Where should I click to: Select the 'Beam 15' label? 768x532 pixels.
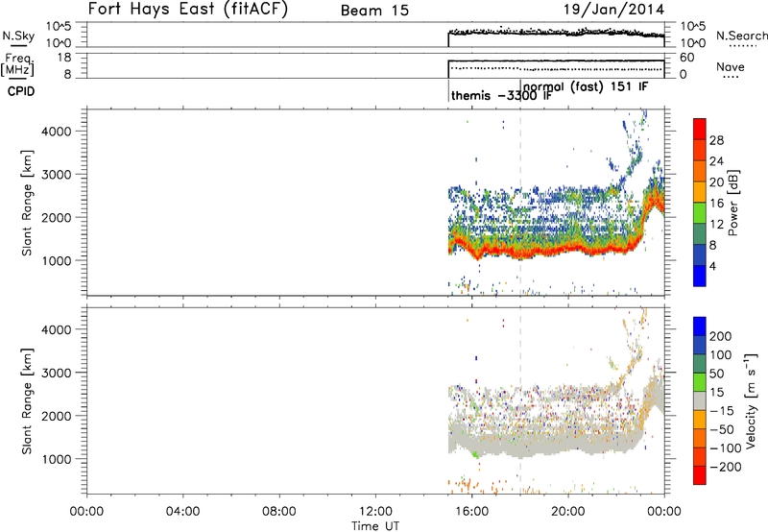click(x=374, y=11)
